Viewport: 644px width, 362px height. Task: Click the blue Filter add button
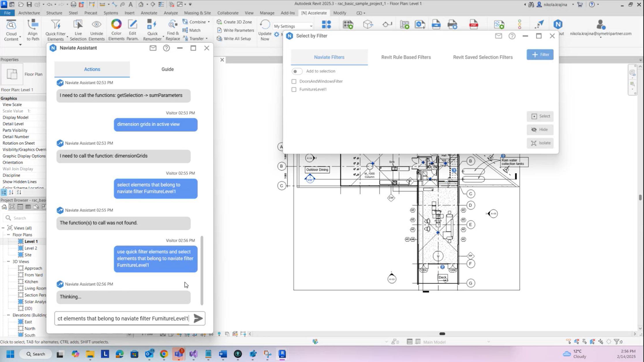[540, 54]
